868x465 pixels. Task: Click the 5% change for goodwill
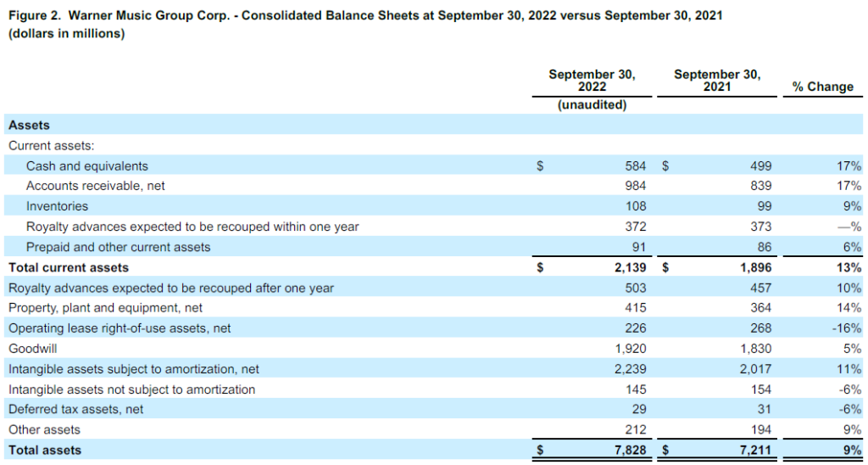point(854,349)
